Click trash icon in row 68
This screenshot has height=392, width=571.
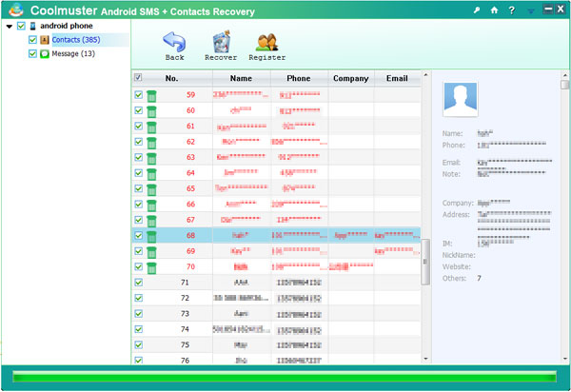[151, 237]
